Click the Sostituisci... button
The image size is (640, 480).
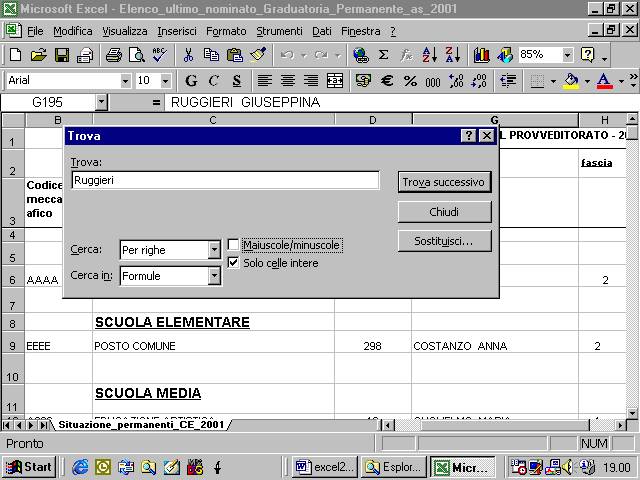443,241
